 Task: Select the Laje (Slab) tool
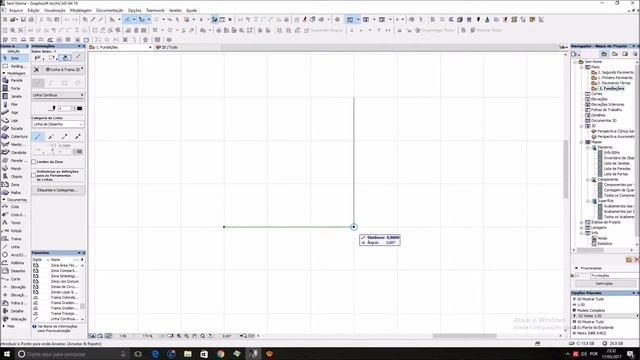[14, 120]
